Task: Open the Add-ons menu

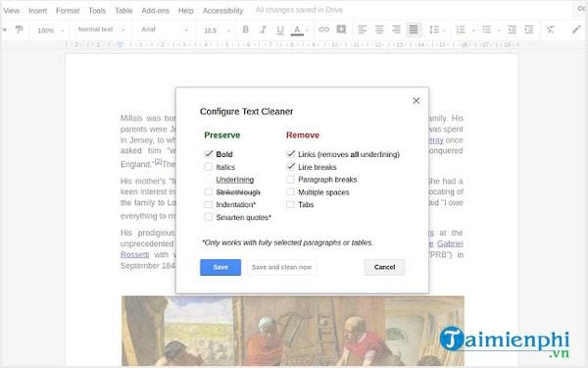Action: (155, 11)
